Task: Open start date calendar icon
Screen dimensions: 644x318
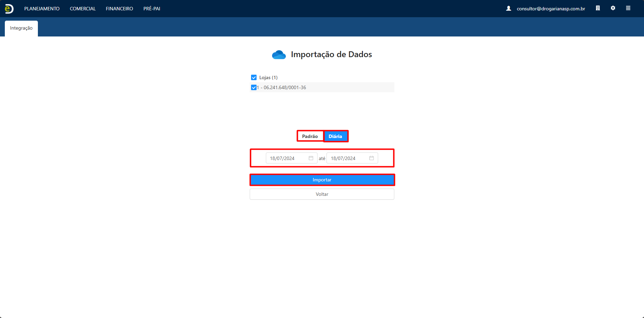Action: pyautogui.click(x=311, y=158)
